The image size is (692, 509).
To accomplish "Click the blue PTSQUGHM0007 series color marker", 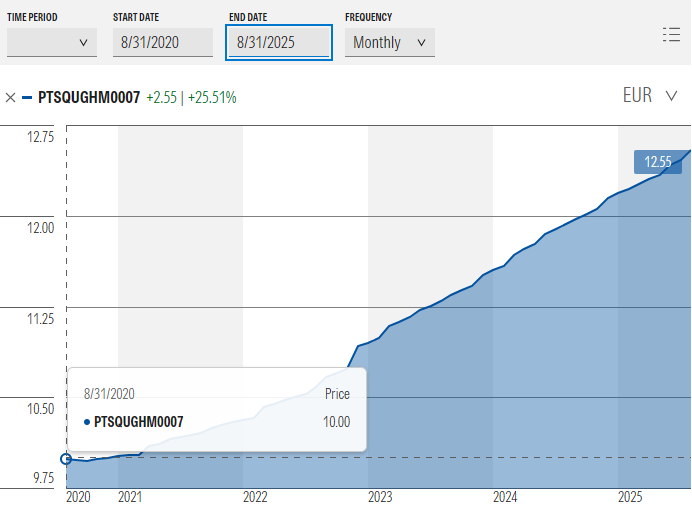I will tap(27, 98).
